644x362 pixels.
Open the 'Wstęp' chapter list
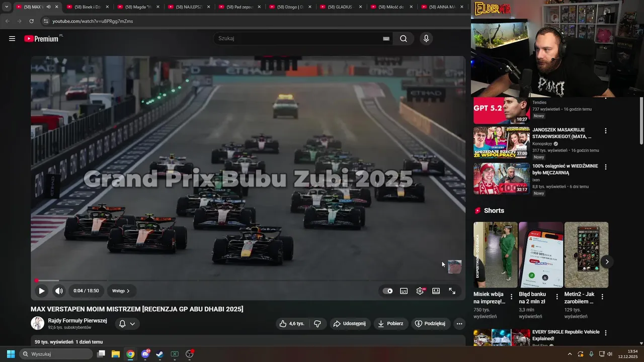(121, 291)
